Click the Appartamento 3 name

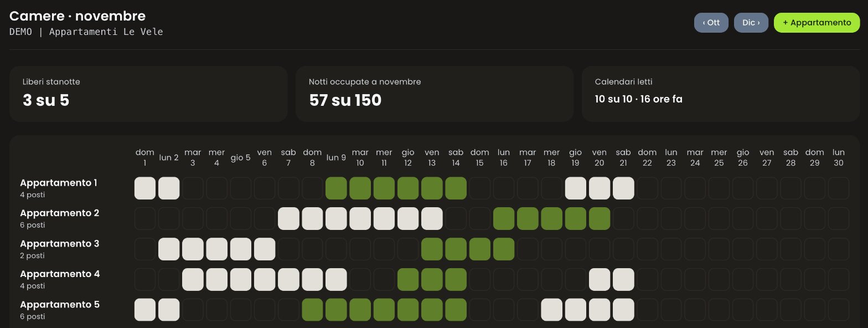pyautogui.click(x=60, y=244)
